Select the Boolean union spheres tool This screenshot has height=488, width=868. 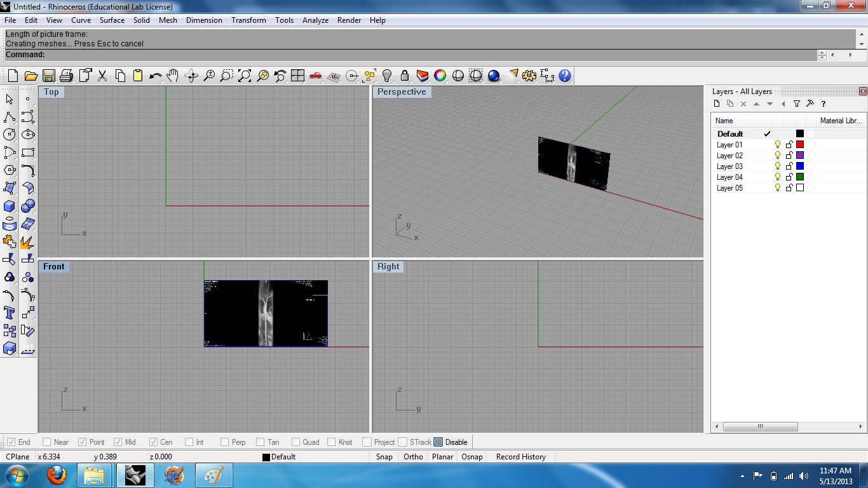[28, 206]
